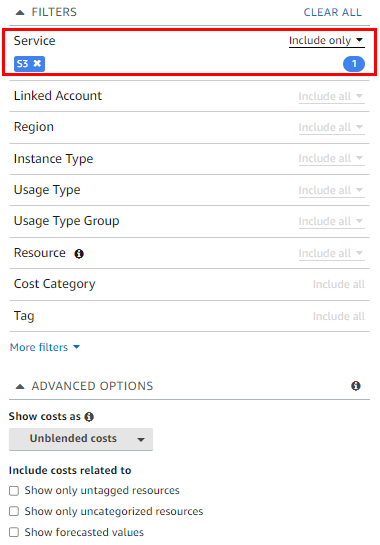Screen dimensions: 380x545
Task: Collapse the Advanced Options section
Action: tap(20, 386)
